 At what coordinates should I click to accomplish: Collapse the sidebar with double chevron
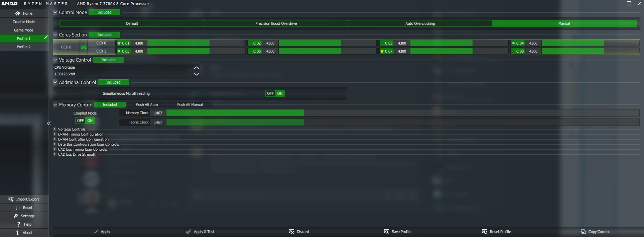pyautogui.click(x=49, y=123)
